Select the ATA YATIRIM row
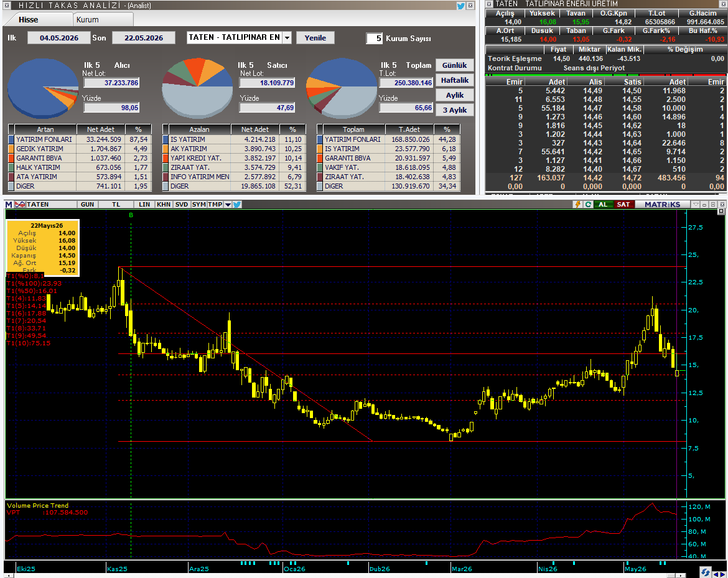Viewport: 728px width, 578px height. tap(80, 177)
